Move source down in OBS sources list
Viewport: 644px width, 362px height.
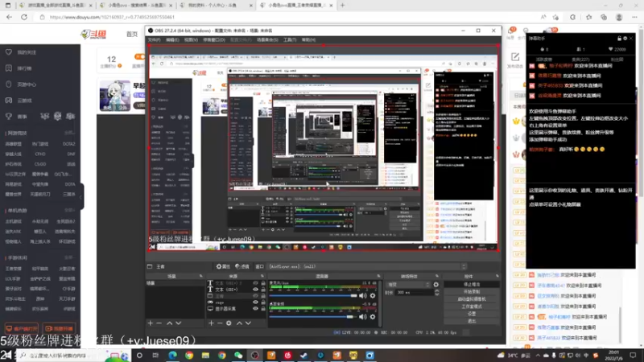point(248,323)
